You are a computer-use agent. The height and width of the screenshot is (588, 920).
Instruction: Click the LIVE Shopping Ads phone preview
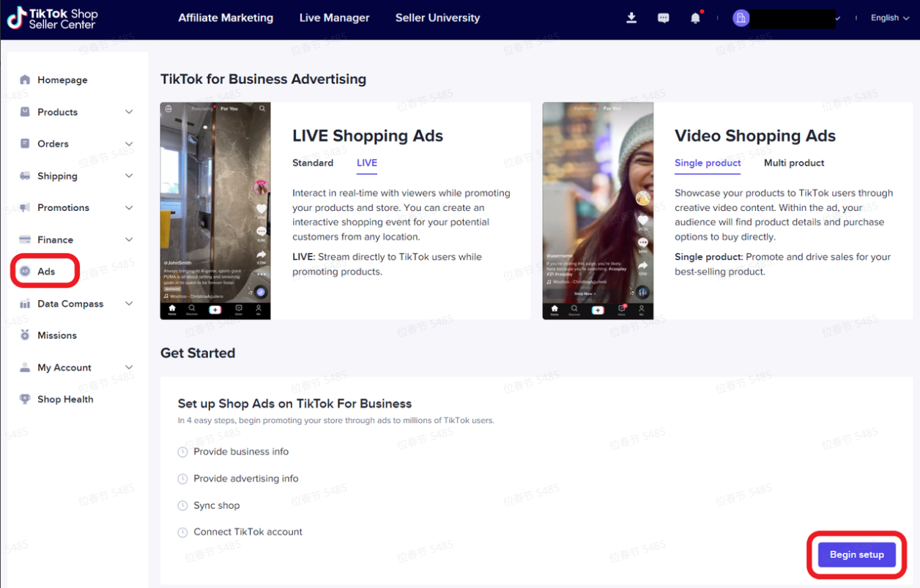point(215,211)
